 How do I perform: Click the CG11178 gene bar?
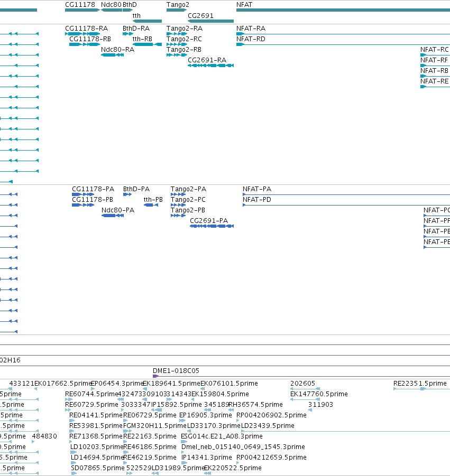pos(82,10)
